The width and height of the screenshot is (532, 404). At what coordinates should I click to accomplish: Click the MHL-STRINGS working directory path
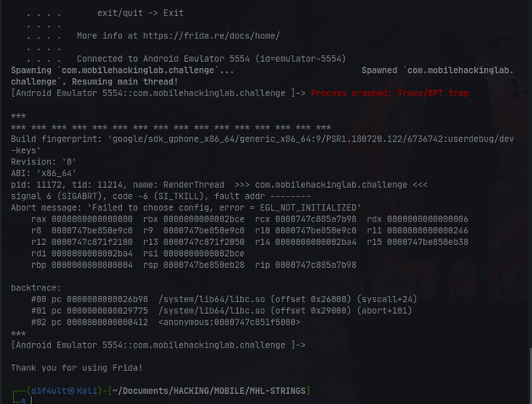(x=210, y=391)
